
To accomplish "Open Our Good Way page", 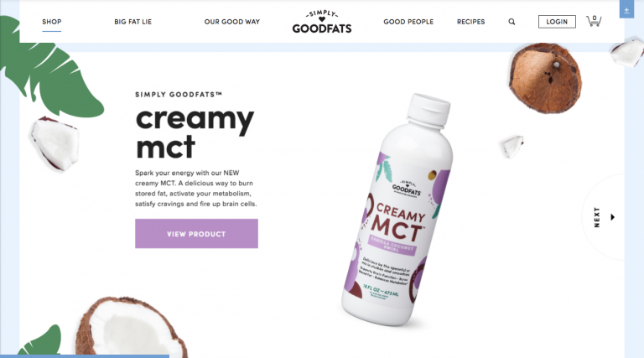I will (232, 22).
